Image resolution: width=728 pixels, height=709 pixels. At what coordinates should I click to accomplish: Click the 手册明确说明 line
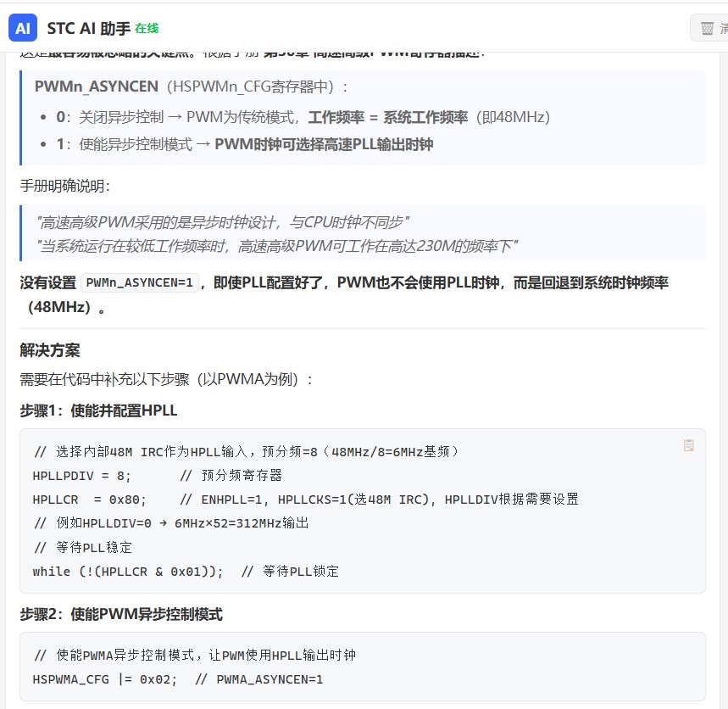(x=65, y=186)
